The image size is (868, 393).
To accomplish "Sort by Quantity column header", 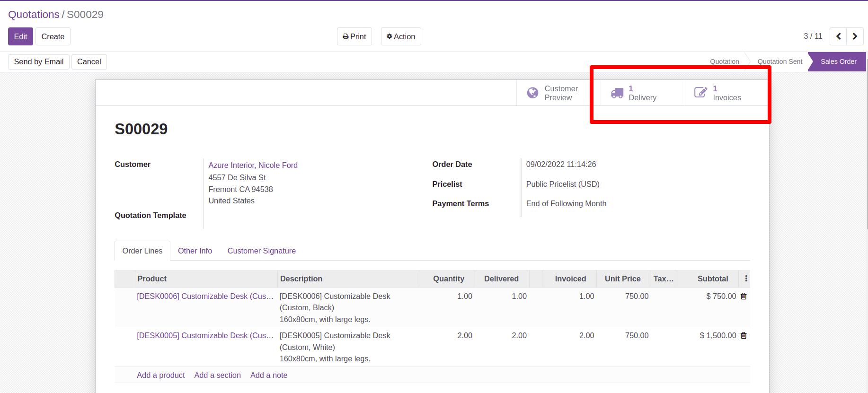I will coord(448,279).
